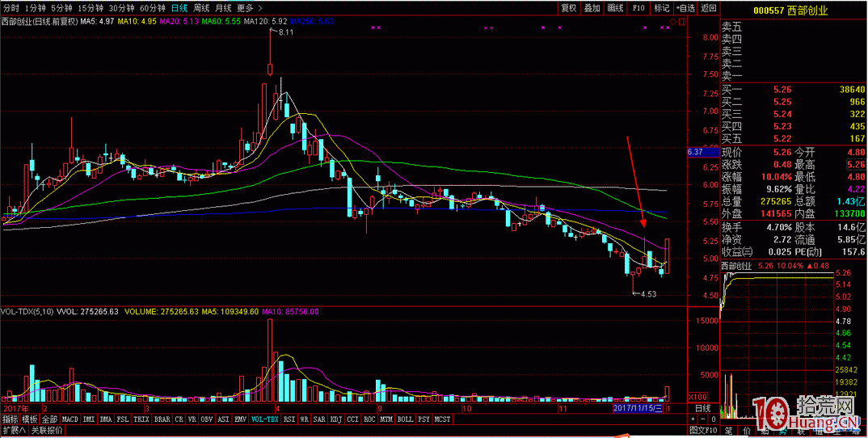Open the 关联报价 related quotes tab
868x438 pixels.
[x=47, y=430]
